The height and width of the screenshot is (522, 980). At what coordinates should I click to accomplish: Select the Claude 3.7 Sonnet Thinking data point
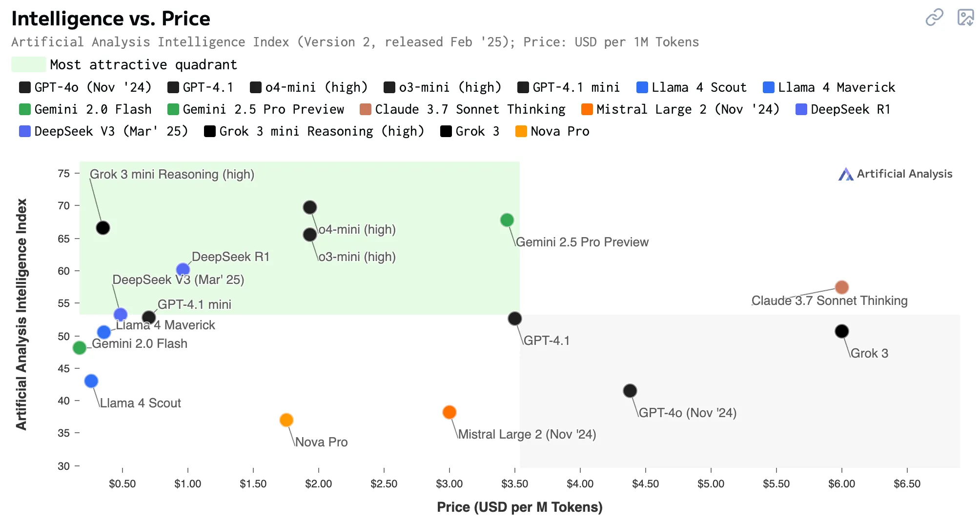842,287
